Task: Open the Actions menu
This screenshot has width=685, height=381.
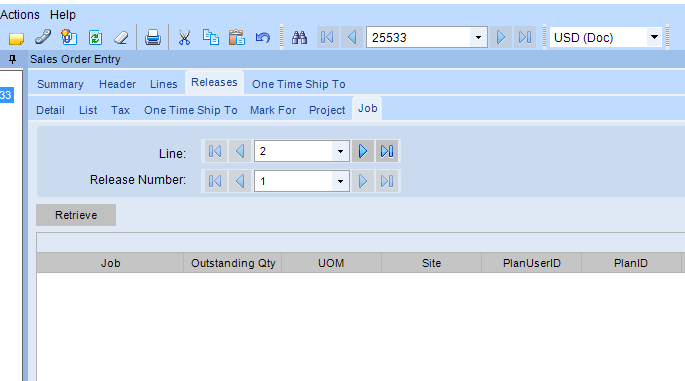Action: (x=20, y=15)
